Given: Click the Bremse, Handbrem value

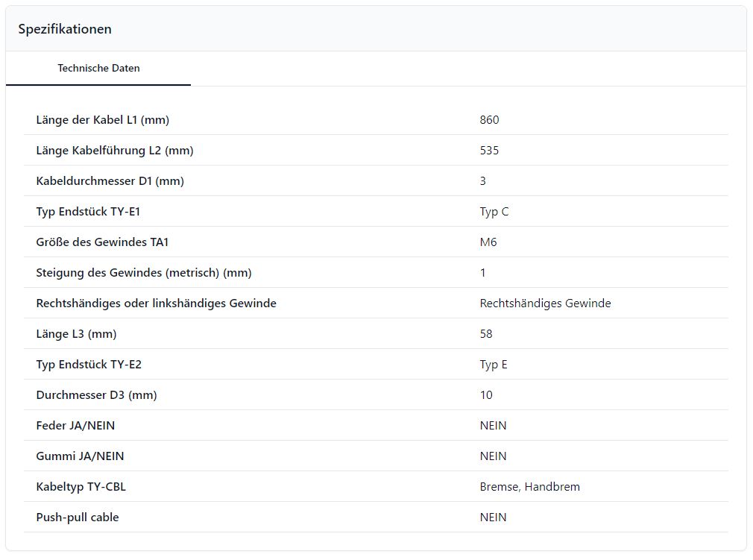Looking at the screenshot, I should 529,487.
